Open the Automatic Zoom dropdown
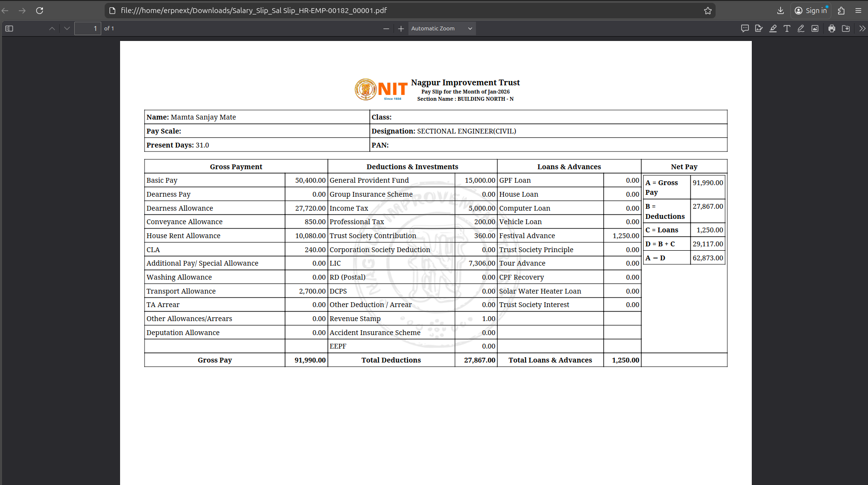Viewport: 868px width, 485px height. pos(442,28)
